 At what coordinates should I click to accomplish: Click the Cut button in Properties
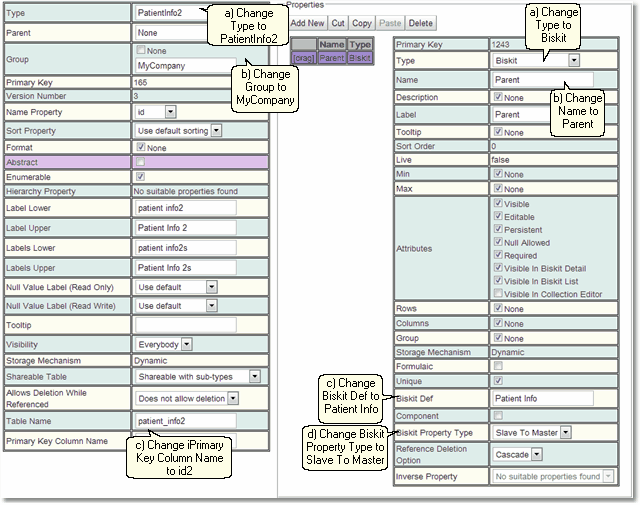338,22
